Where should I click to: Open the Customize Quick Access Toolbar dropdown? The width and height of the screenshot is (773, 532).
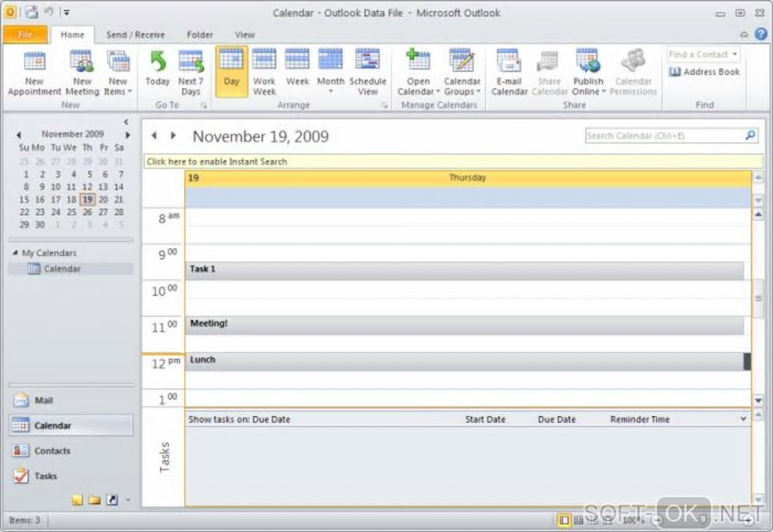click(67, 12)
